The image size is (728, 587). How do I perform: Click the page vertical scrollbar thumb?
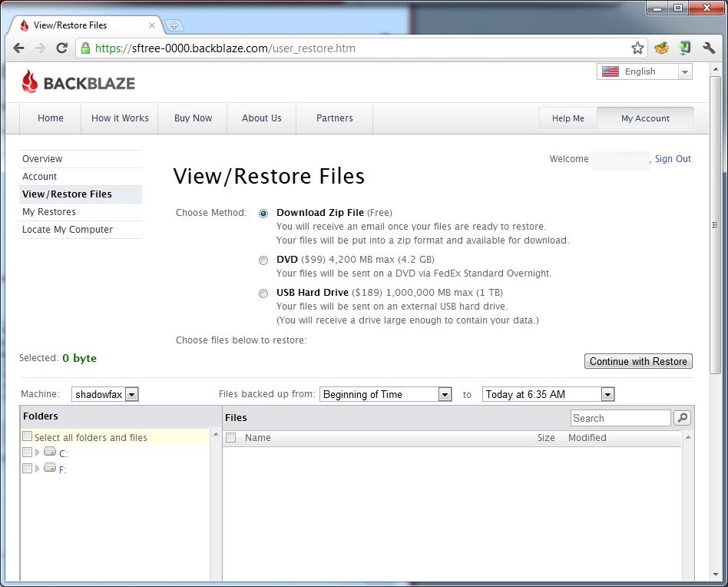pos(716,225)
